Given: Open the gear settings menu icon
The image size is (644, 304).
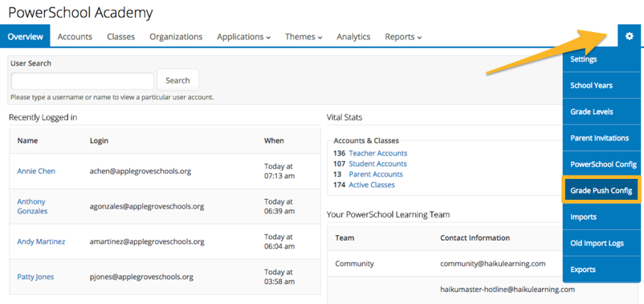Looking at the screenshot, I should (x=630, y=37).
